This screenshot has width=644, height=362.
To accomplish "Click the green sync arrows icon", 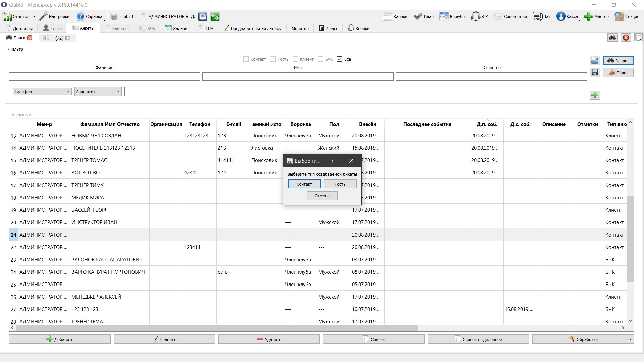I will (215, 16).
